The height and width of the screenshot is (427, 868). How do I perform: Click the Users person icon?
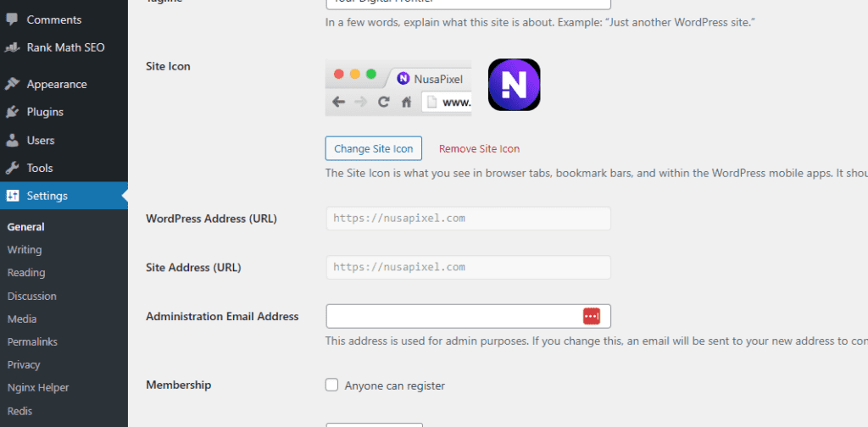click(12, 140)
